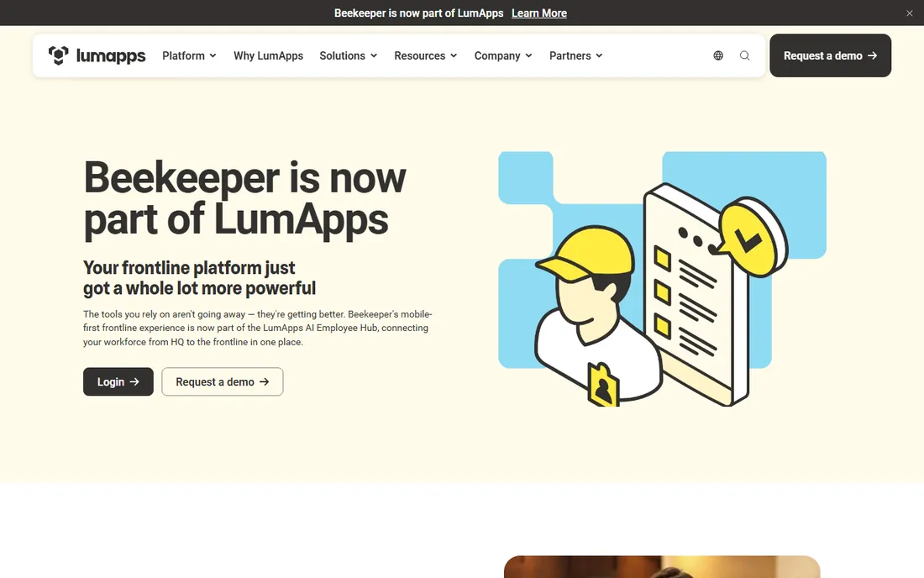924x578 pixels.
Task: Click the paragraph starting 'The tools you rely on'
Action: click(258, 328)
